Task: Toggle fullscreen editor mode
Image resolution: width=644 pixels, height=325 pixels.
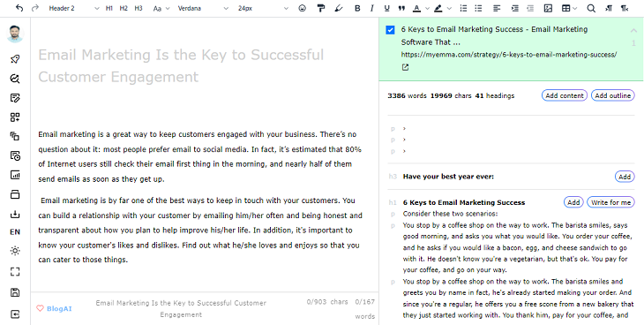Action: point(15,271)
